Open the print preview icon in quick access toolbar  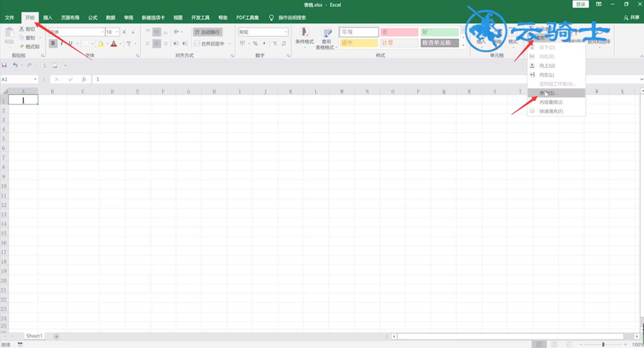point(43,66)
